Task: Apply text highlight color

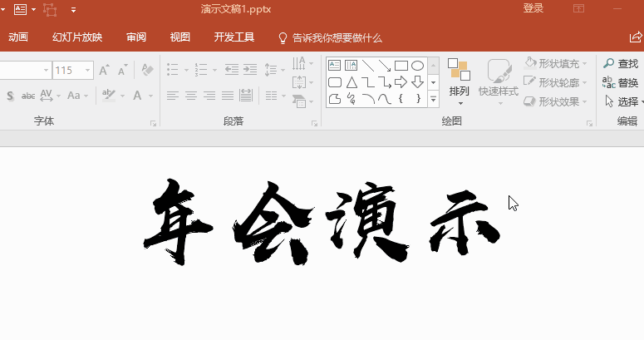Action: coord(109,96)
